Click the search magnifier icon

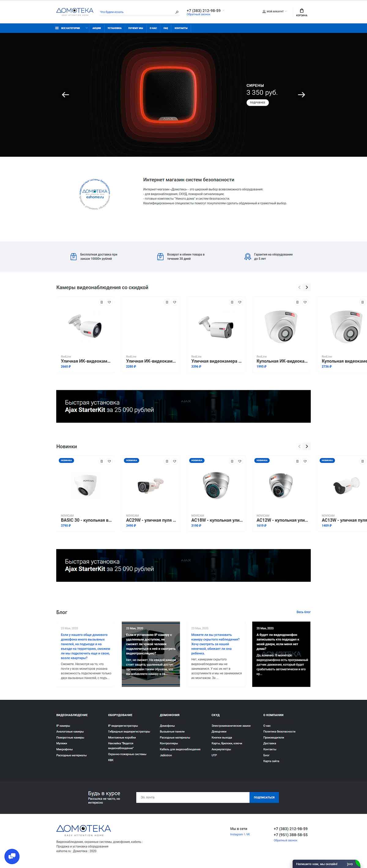point(177,12)
